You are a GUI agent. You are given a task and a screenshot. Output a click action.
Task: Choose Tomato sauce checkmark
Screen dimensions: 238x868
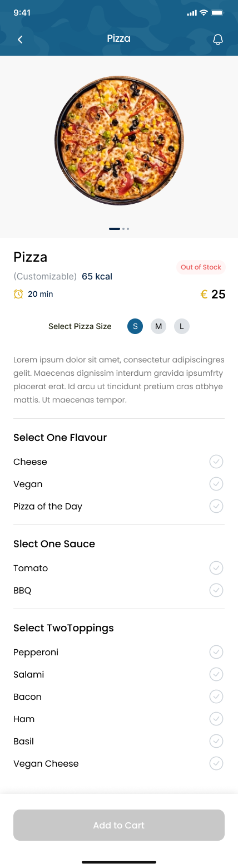(x=216, y=568)
